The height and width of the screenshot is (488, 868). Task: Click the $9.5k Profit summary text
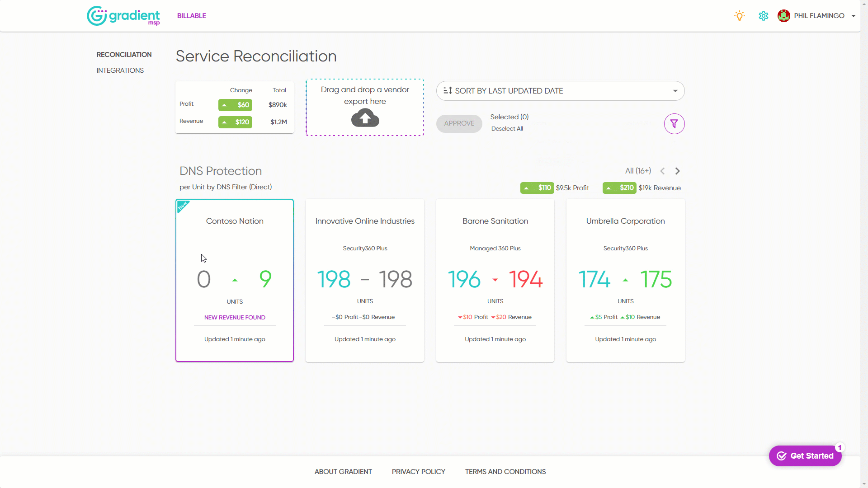pos(572,188)
